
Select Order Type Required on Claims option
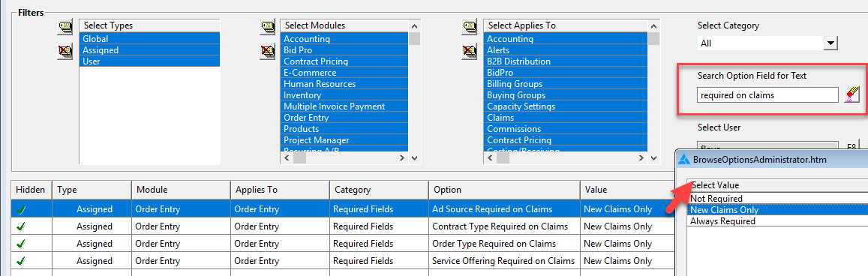point(504,243)
